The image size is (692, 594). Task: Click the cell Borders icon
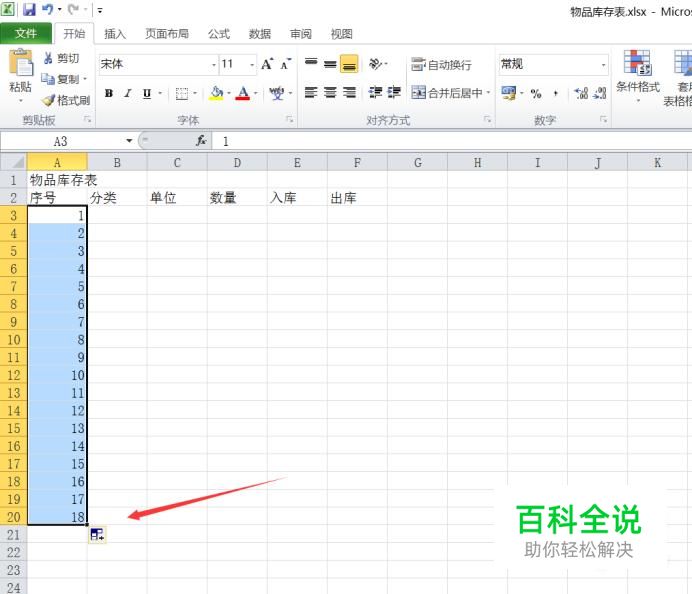[x=181, y=94]
